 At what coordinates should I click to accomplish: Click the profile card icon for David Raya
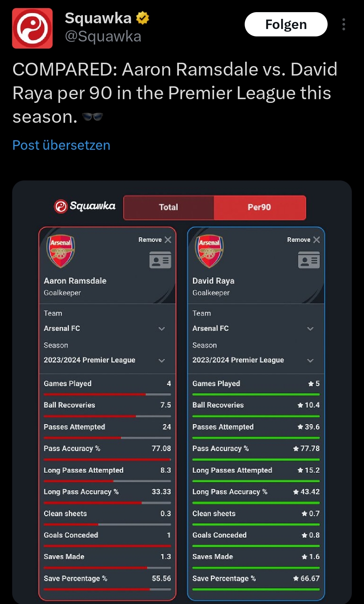point(309,260)
